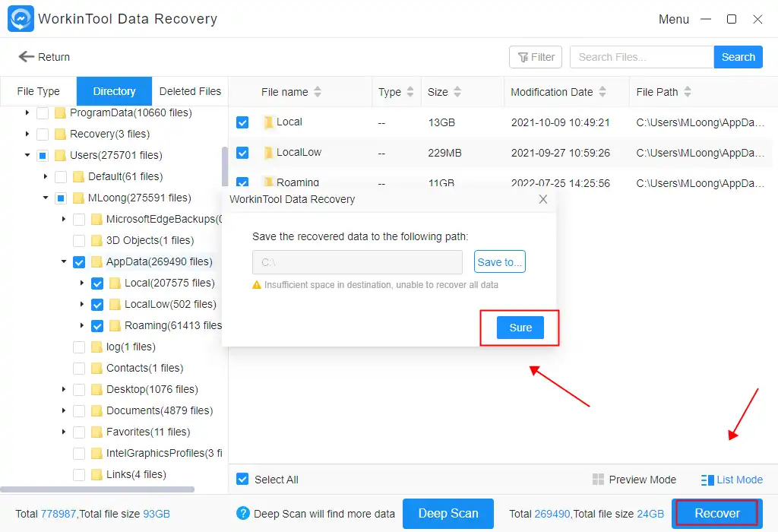The image size is (778, 532).
Task: Expand the ProgramData folder tree node
Action: point(27,113)
